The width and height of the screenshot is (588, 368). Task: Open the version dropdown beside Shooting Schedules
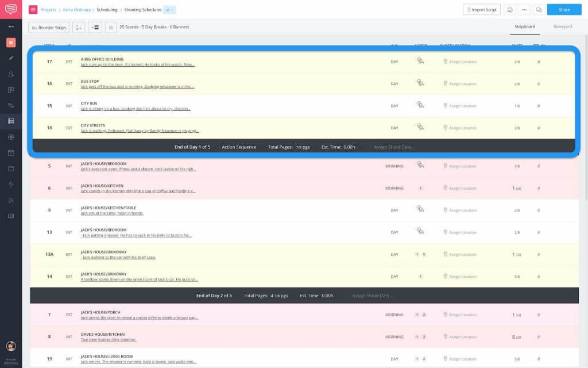170,9
